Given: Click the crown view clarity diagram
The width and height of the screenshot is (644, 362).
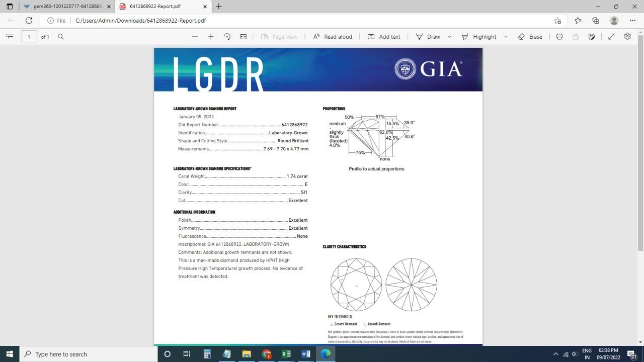Looking at the screenshot, I should pyautogui.click(x=356, y=285).
